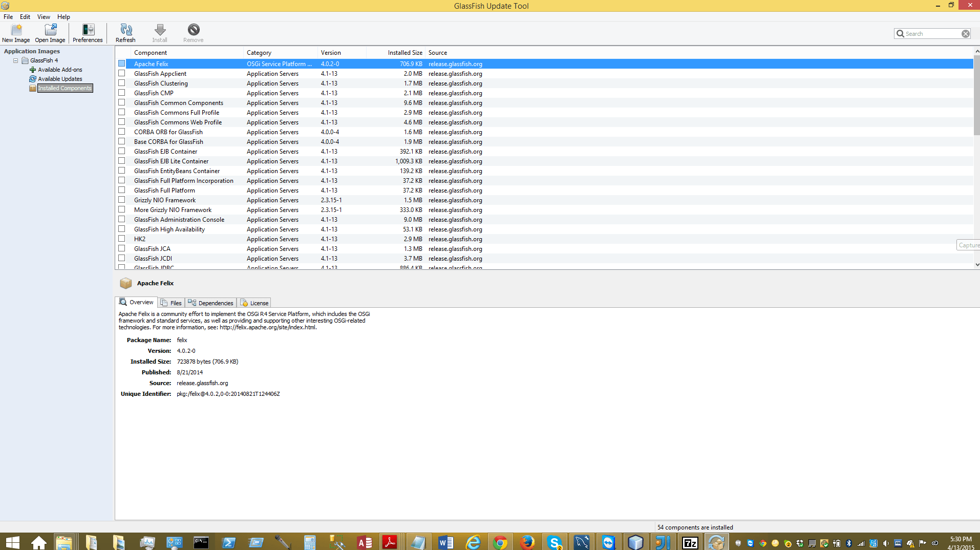The image size is (980, 550).
Task: Open TeamViewer from the taskbar
Action: 608,542
